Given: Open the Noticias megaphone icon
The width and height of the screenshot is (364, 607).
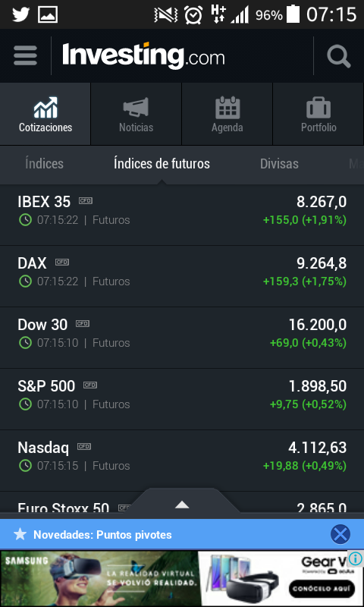Looking at the screenshot, I should tap(136, 107).
